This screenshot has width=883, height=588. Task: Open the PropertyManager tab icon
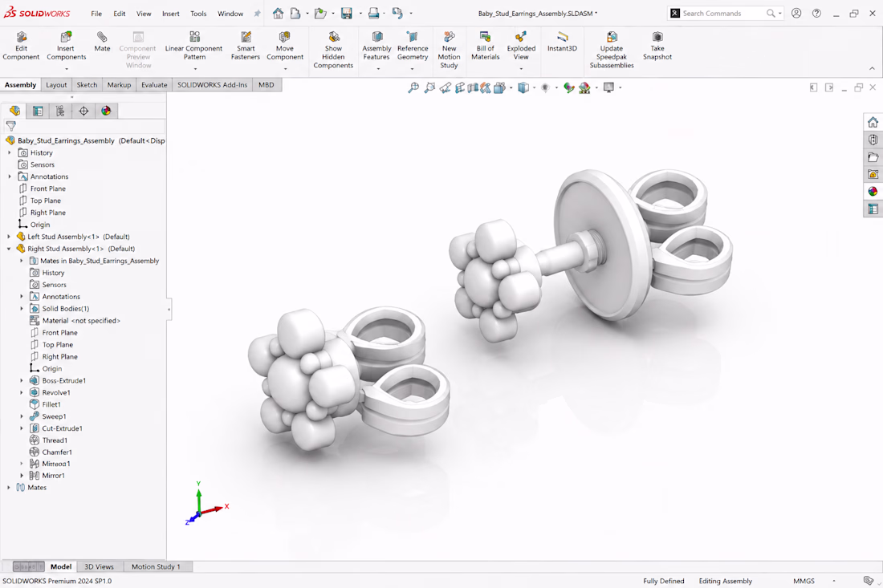(x=38, y=111)
